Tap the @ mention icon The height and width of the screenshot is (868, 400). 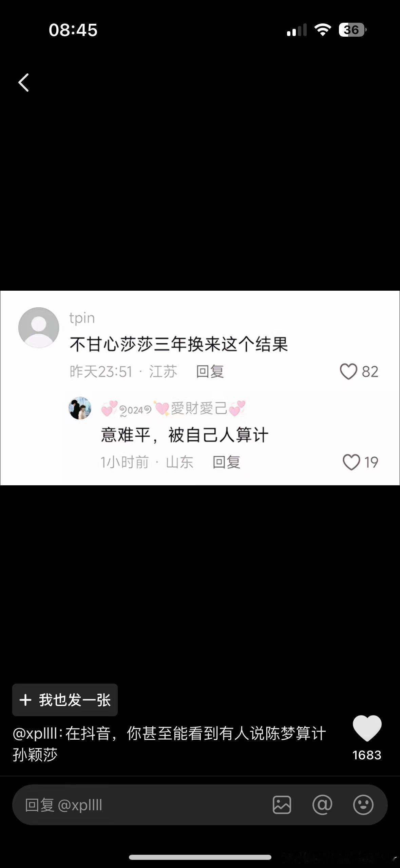(322, 804)
